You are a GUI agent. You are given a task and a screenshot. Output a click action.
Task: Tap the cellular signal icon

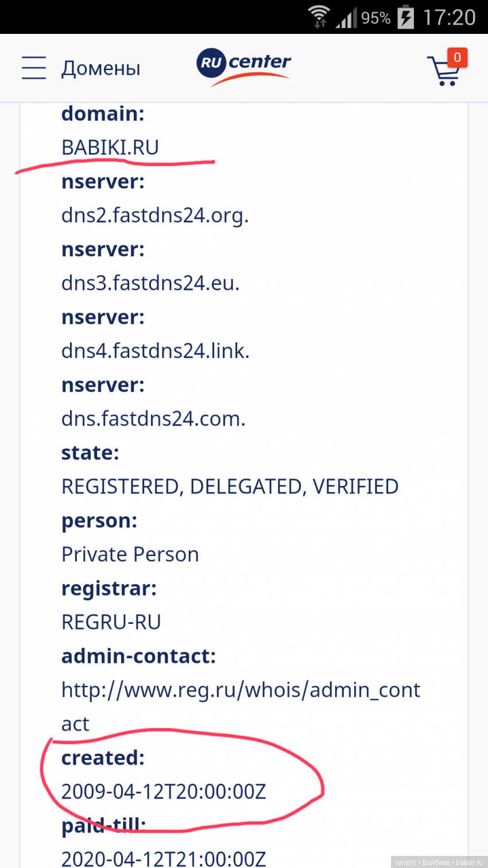tap(346, 18)
